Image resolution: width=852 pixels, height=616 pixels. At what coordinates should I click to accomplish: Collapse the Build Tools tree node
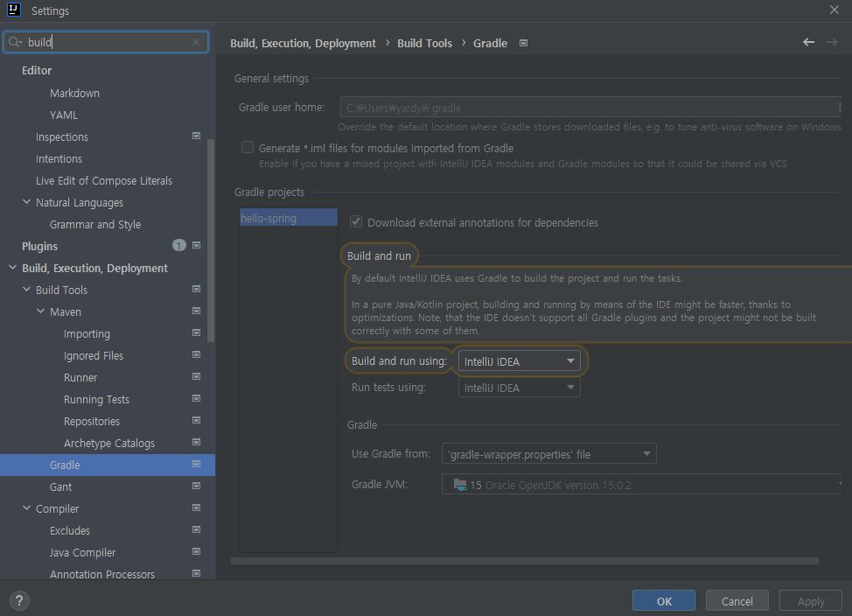click(x=26, y=290)
